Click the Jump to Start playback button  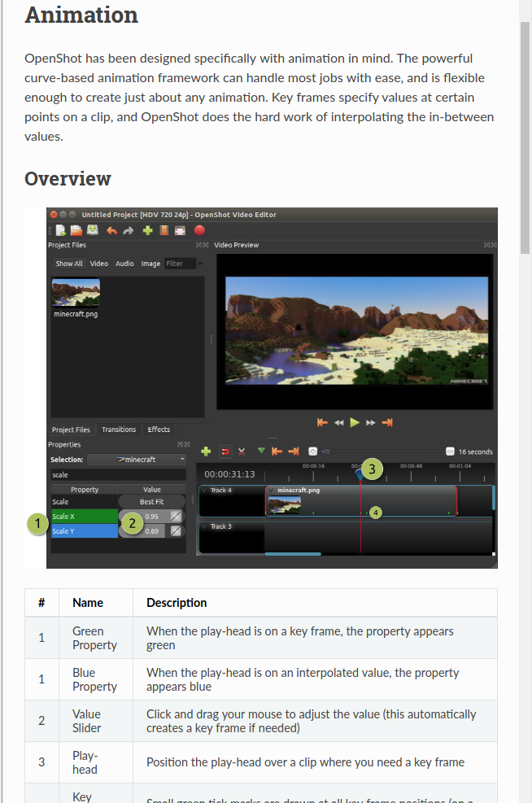(x=322, y=422)
